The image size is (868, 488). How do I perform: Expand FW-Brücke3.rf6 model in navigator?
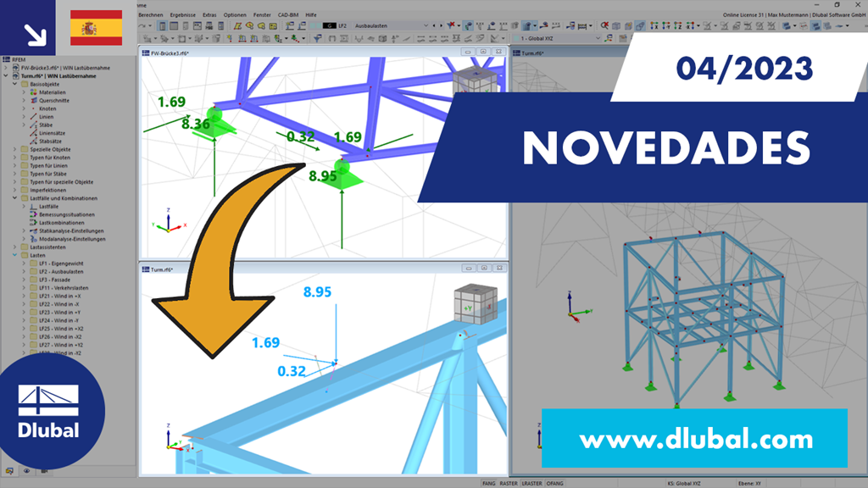click(x=6, y=68)
